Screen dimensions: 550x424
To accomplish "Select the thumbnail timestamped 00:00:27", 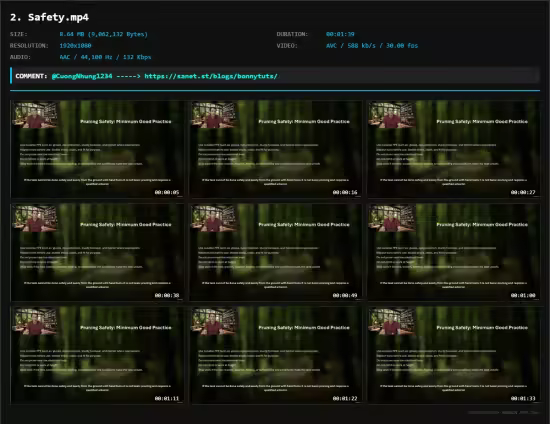I will (454, 149).
